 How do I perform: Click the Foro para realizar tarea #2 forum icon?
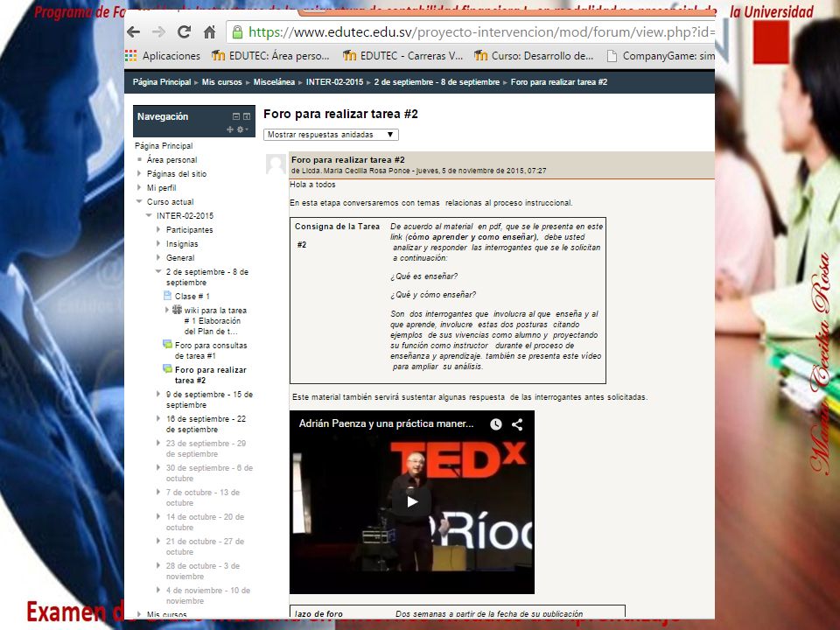tap(168, 369)
